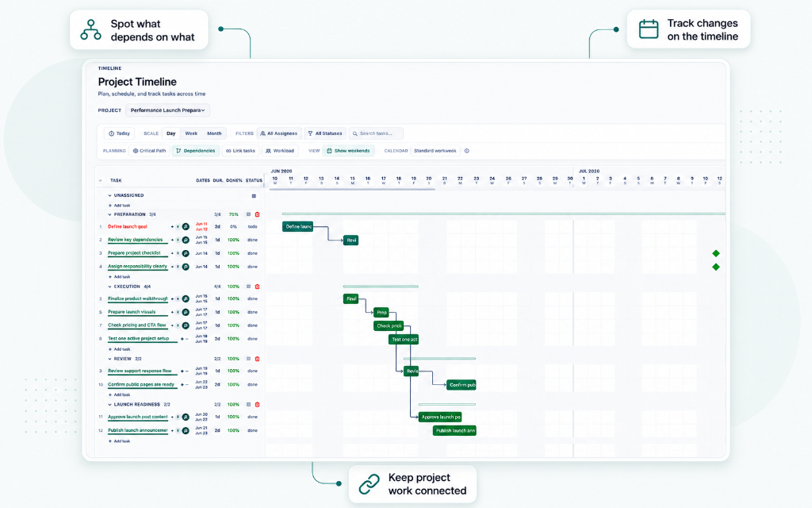Screen dimensions: 812x508
Task: Switch the scale to Month
Action: [x=214, y=133]
